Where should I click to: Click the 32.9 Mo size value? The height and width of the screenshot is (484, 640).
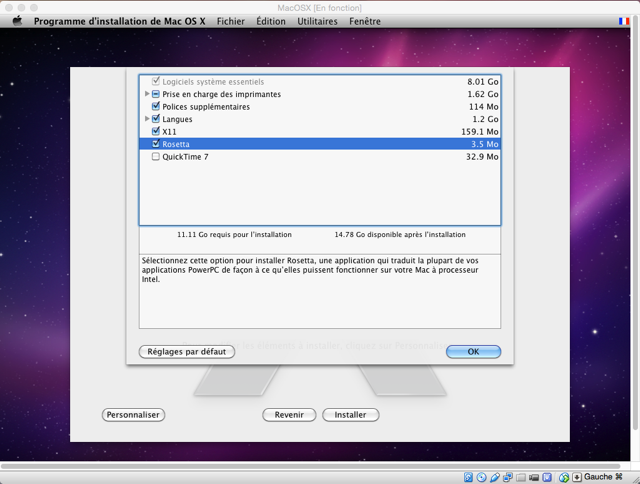[x=482, y=157]
